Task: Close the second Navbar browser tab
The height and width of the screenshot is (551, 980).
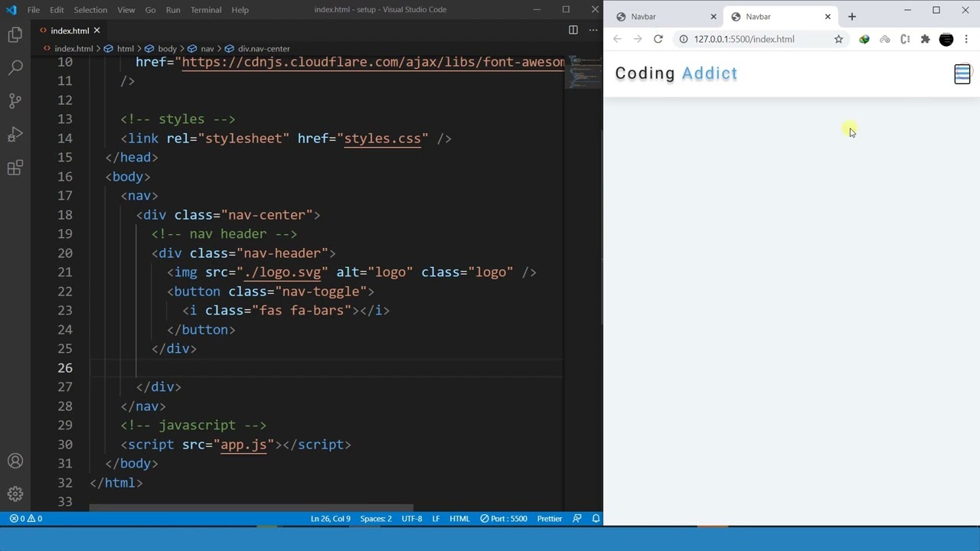Action: pyautogui.click(x=828, y=16)
